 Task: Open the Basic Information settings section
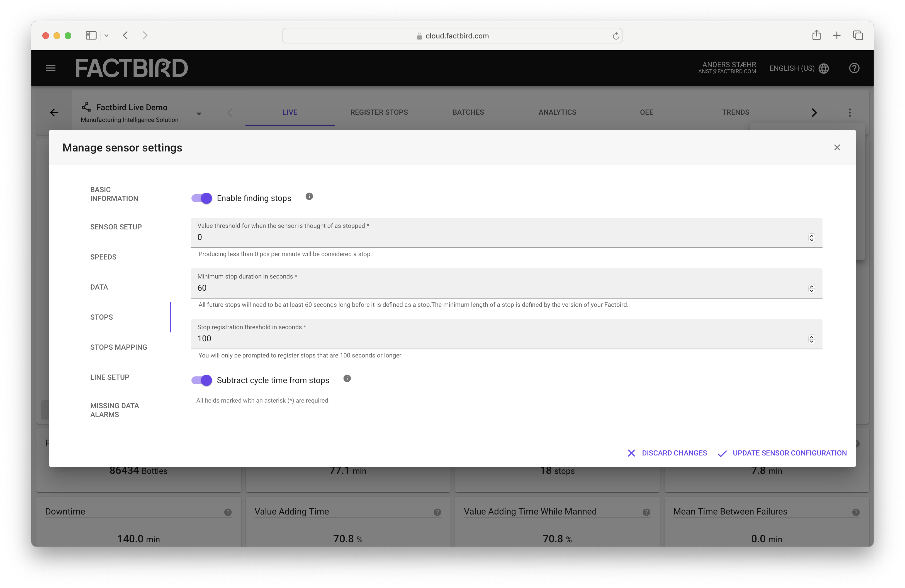coord(114,194)
